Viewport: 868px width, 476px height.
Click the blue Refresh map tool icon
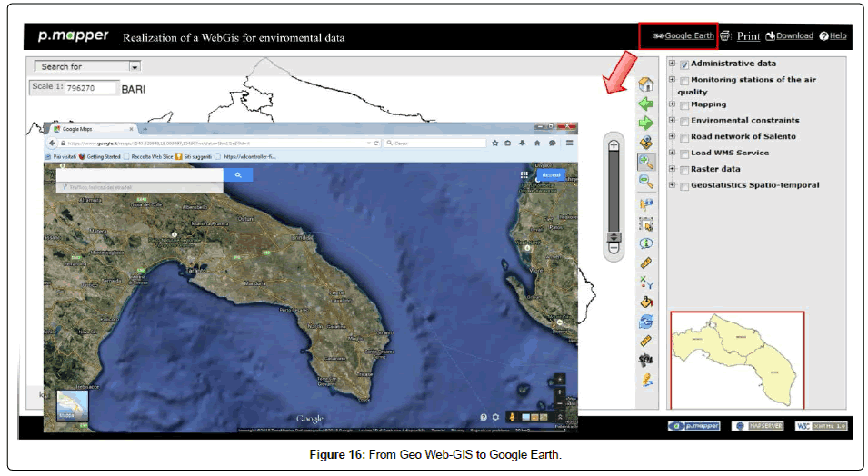point(646,321)
